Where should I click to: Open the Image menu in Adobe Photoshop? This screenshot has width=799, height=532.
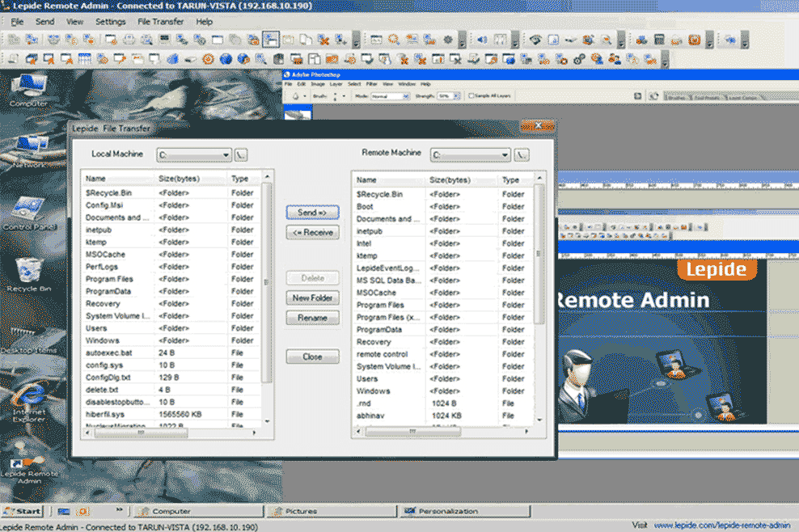pos(318,84)
